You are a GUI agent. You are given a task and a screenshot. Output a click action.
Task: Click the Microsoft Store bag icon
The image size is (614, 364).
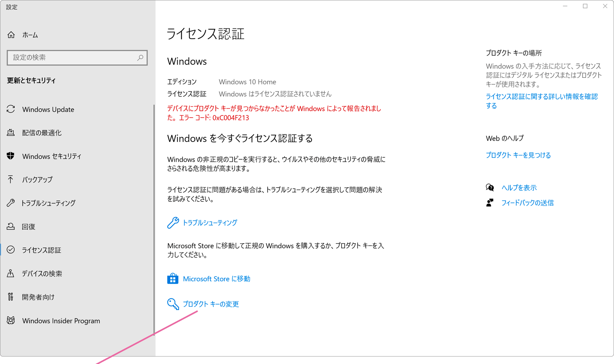pos(173,279)
